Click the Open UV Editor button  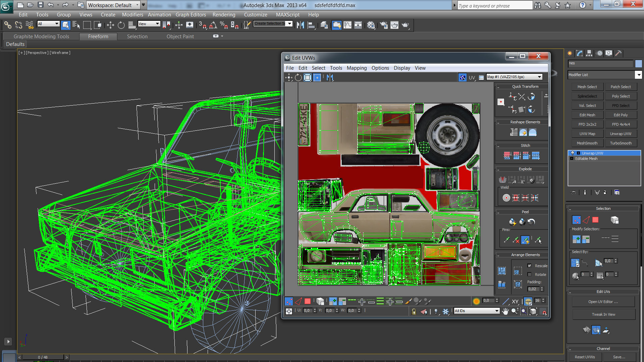603,302
